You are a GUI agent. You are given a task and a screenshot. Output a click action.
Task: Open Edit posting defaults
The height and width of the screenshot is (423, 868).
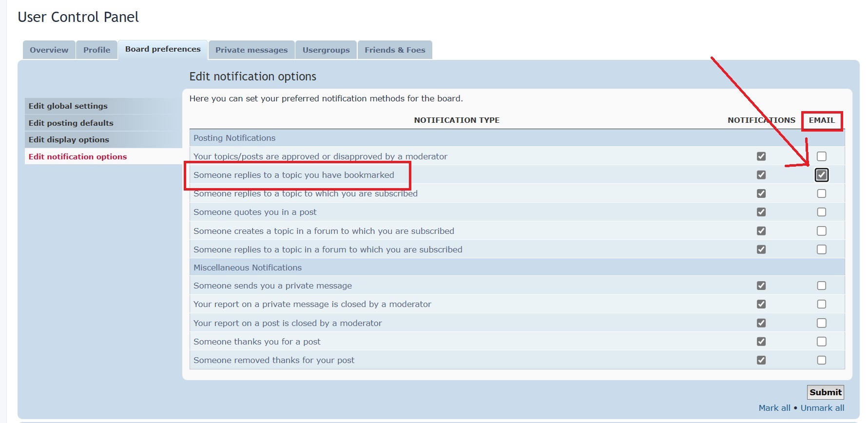tap(71, 123)
